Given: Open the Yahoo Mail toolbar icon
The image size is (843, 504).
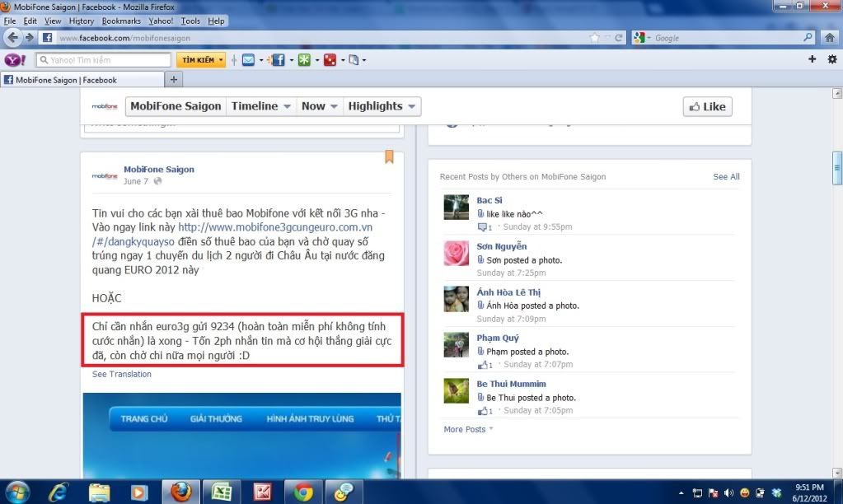Looking at the screenshot, I should tap(248, 60).
